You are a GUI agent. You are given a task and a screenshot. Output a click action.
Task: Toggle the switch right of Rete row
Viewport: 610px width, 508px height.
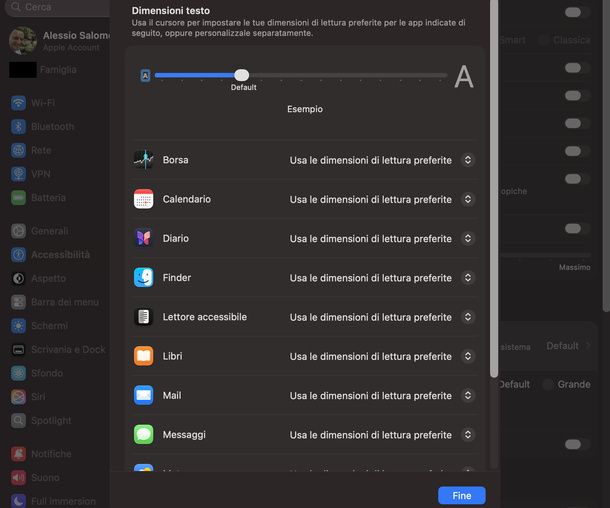point(577,151)
